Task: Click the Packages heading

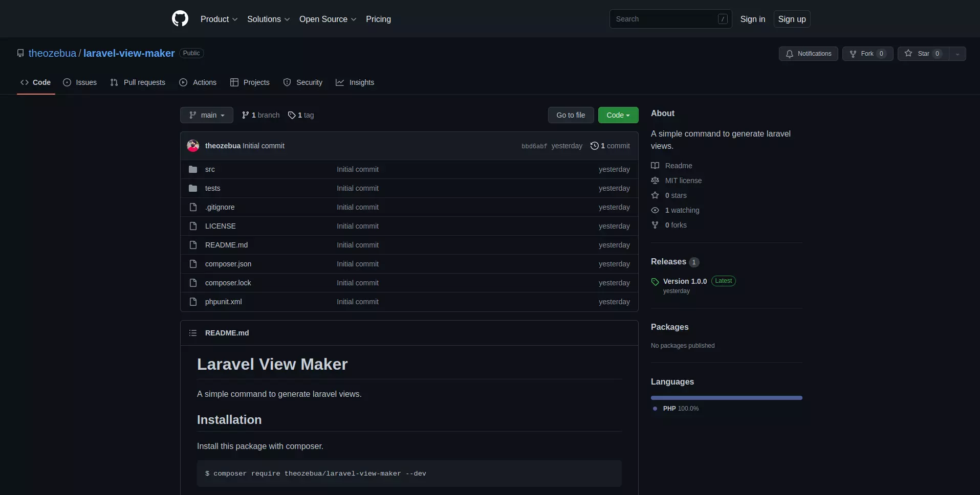Action: coord(669,327)
